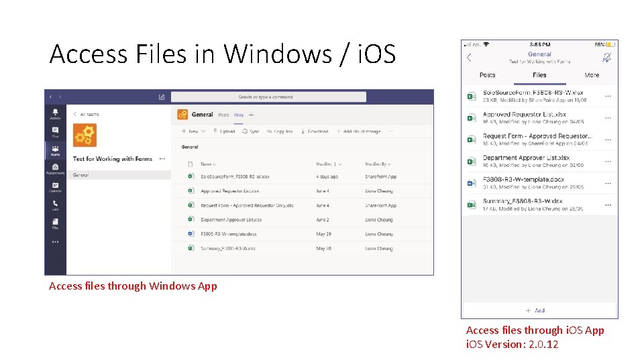The width and height of the screenshot is (644, 362).
Task: Tap iOS back chevron
Action: click(469, 58)
